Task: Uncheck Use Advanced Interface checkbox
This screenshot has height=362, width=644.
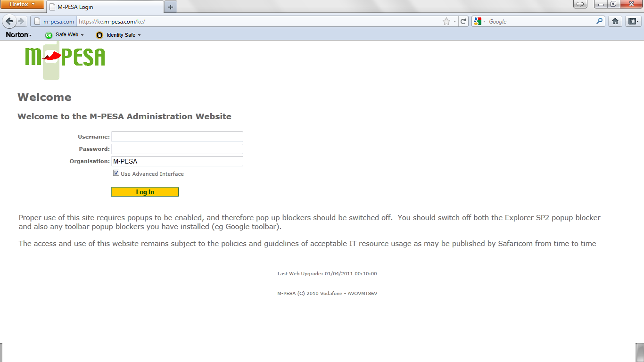Action: click(116, 173)
